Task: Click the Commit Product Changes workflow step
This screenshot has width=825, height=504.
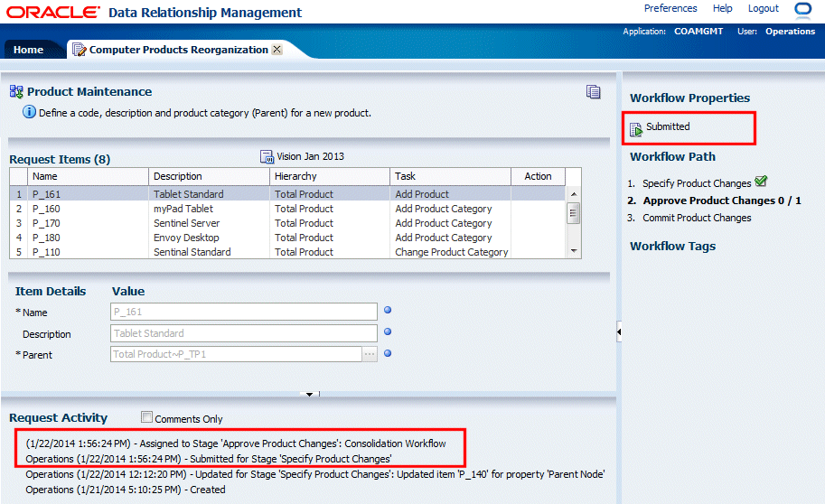Action: tap(697, 218)
